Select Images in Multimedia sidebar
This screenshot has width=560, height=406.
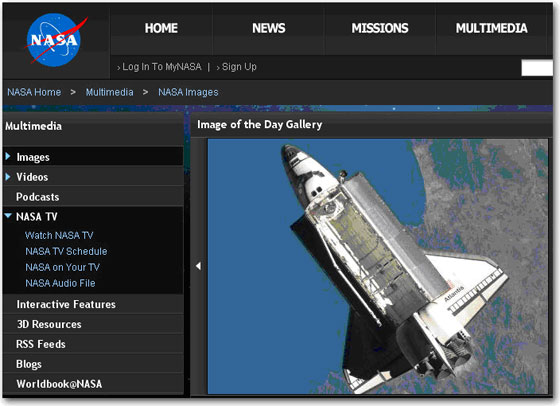tap(33, 157)
